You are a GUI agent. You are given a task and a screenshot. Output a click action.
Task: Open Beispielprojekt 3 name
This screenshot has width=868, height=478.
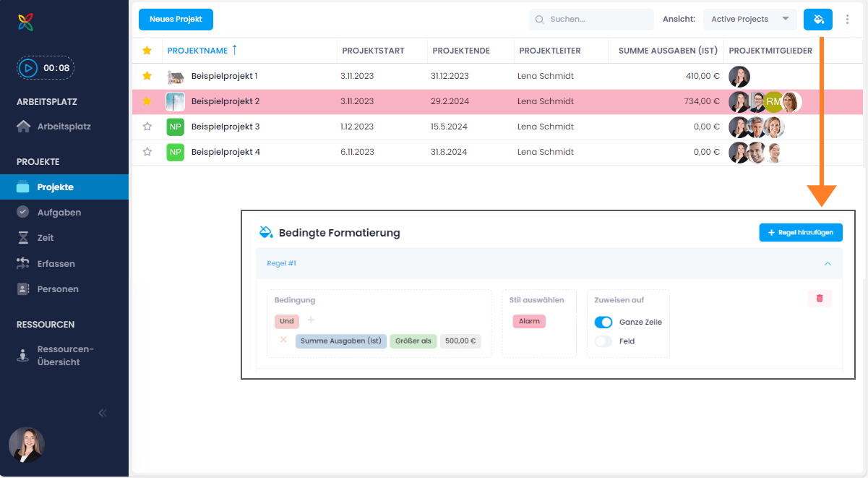[x=225, y=127]
